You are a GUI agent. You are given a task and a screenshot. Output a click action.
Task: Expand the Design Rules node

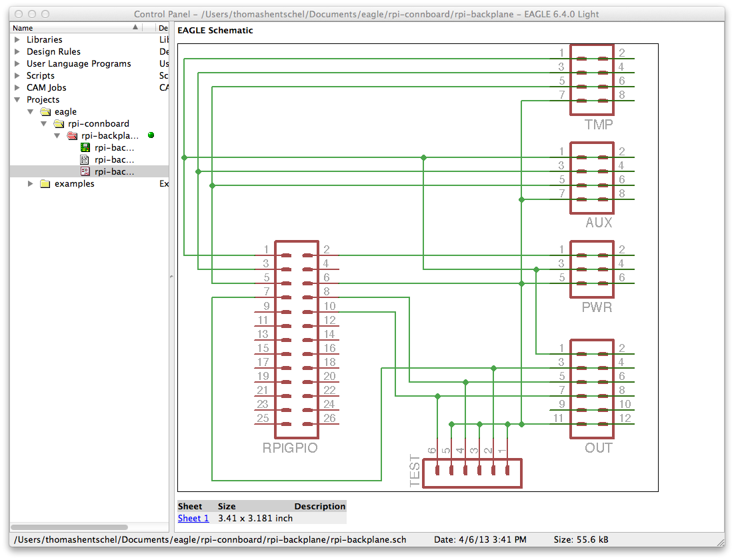17,51
